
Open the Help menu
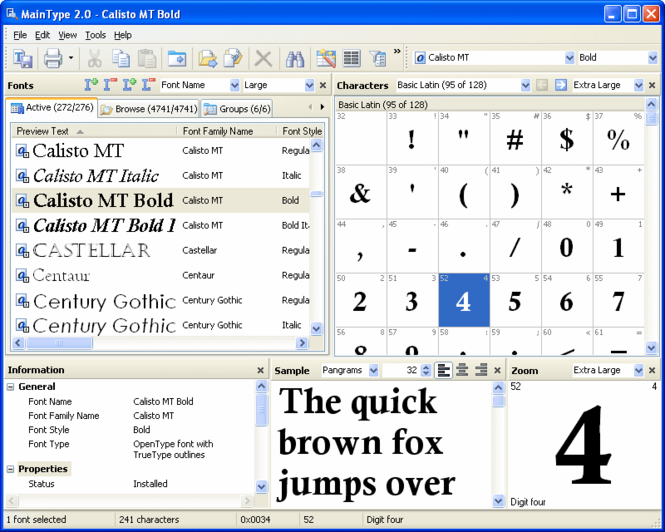click(x=123, y=35)
